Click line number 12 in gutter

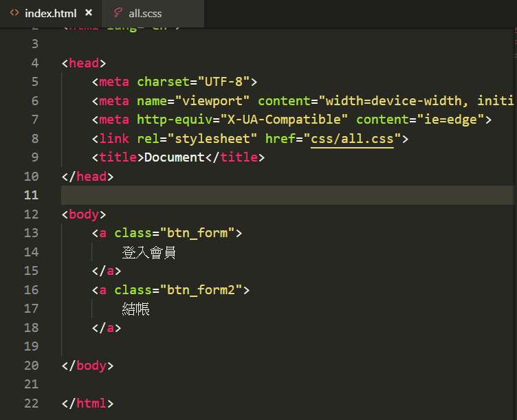[x=32, y=214]
